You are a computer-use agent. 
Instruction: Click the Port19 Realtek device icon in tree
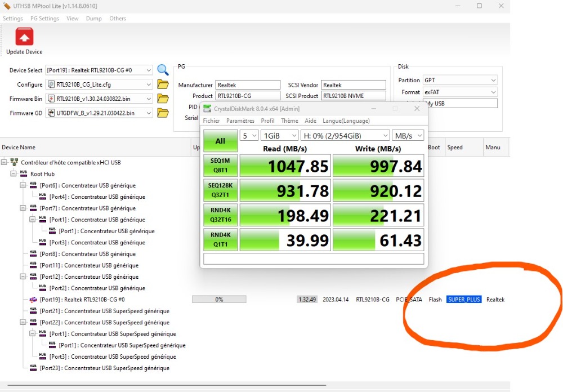pos(33,300)
